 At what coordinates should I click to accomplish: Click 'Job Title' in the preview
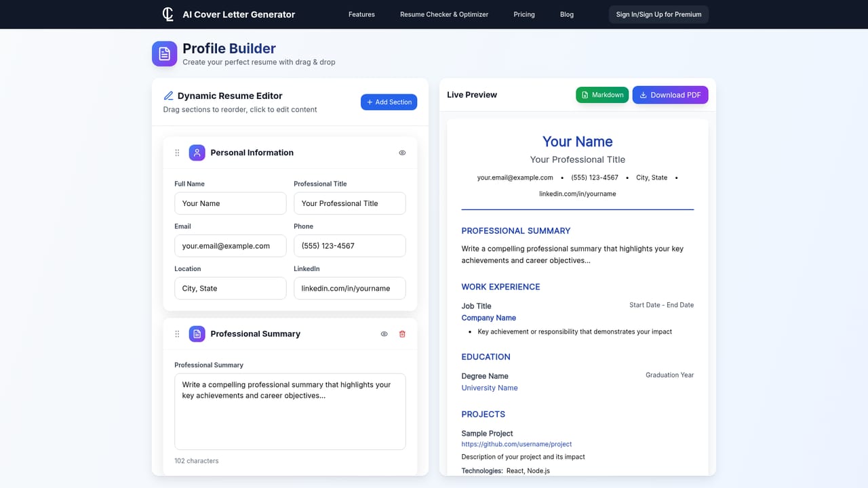(477, 306)
